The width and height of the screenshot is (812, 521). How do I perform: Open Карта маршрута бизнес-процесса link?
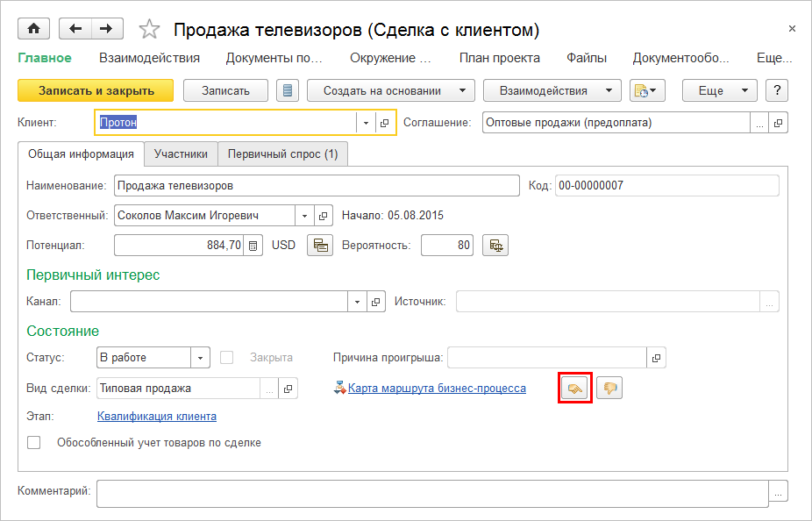point(437,388)
